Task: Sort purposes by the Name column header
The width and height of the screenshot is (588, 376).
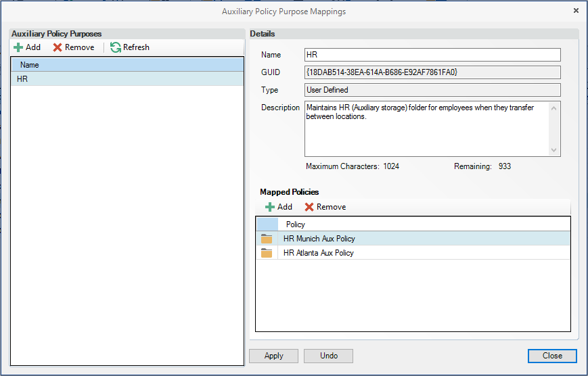Action: coord(30,65)
